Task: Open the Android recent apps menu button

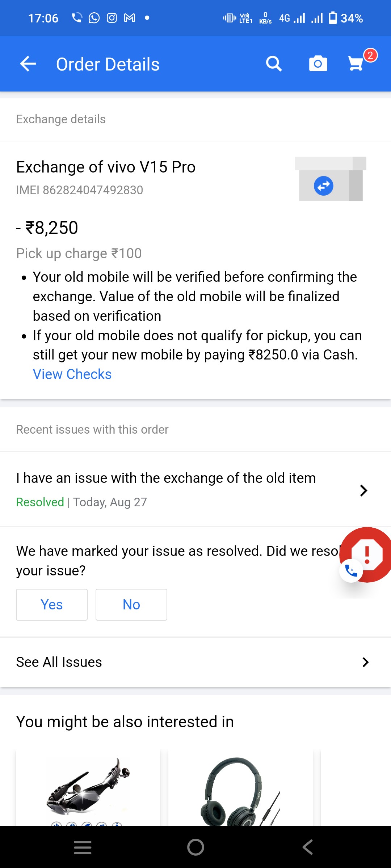Action: 83,847
